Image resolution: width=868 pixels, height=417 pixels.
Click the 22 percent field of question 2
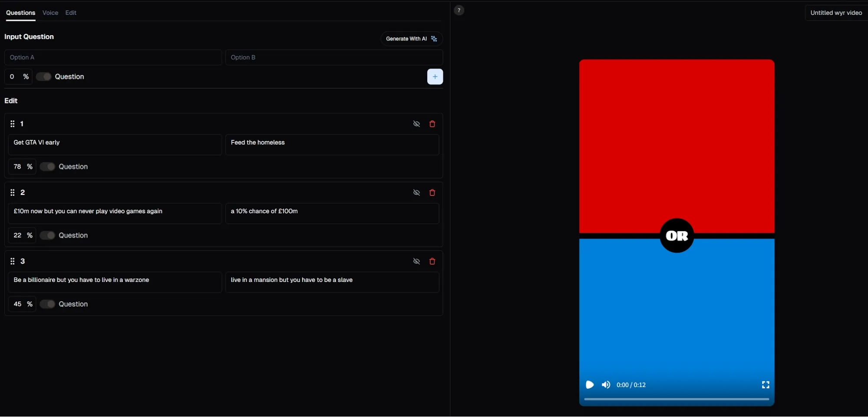[x=22, y=235]
